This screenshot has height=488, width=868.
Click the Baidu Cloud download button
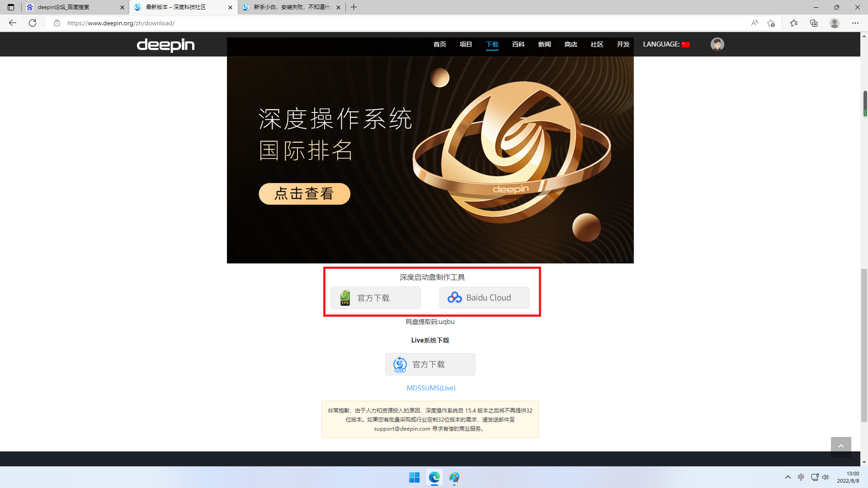pos(484,298)
